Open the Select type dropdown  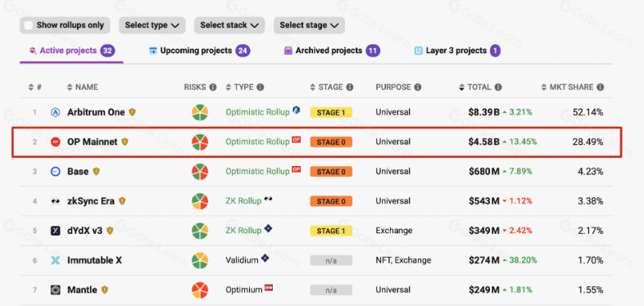pos(152,25)
